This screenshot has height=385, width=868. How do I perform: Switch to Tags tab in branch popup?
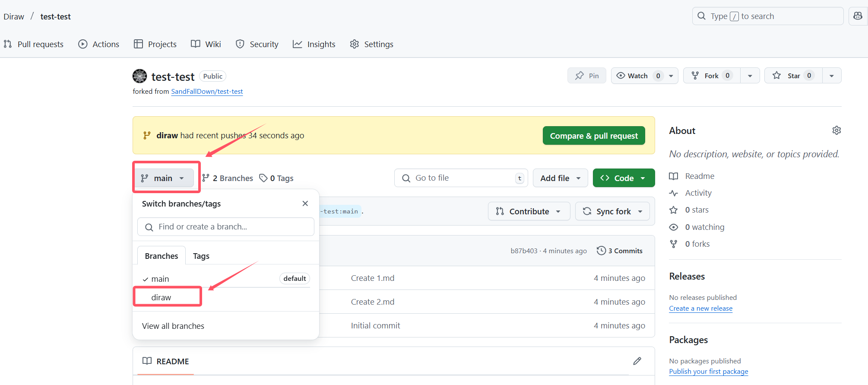pyautogui.click(x=201, y=256)
